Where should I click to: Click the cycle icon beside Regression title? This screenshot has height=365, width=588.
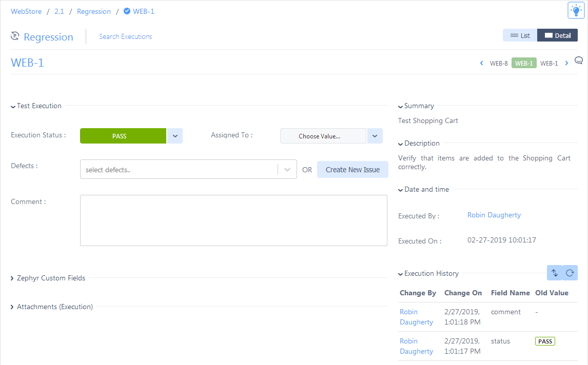pos(14,36)
